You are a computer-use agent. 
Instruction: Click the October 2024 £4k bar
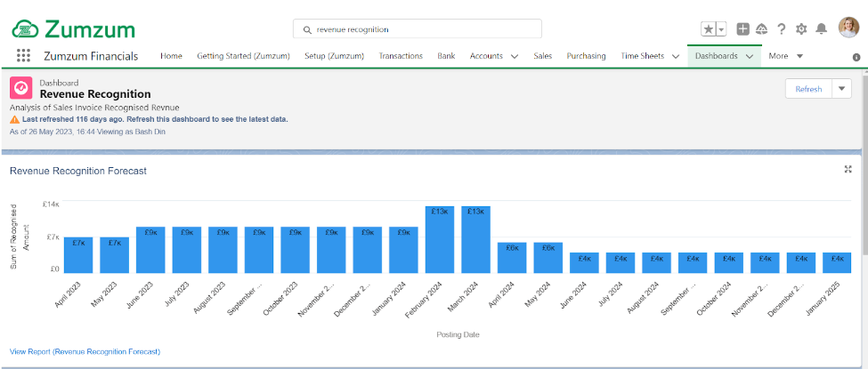coord(728,263)
